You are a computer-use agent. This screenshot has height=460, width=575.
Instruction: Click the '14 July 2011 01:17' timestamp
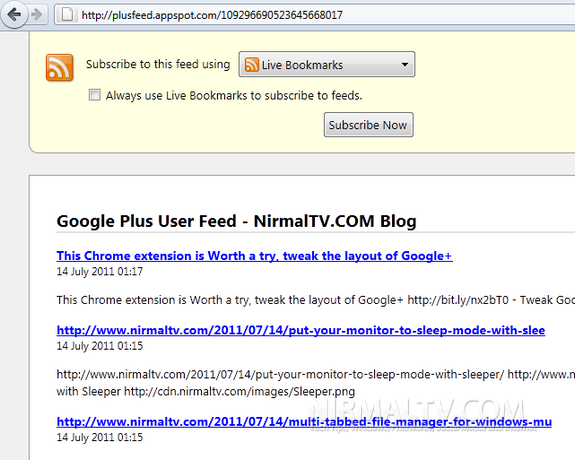pyautogui.click(x=100, y=271)
